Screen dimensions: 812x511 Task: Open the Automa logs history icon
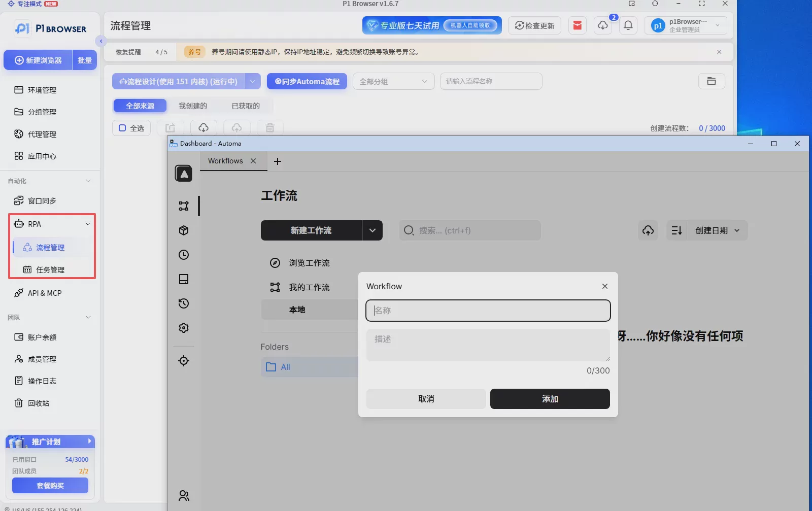[184, 303]
